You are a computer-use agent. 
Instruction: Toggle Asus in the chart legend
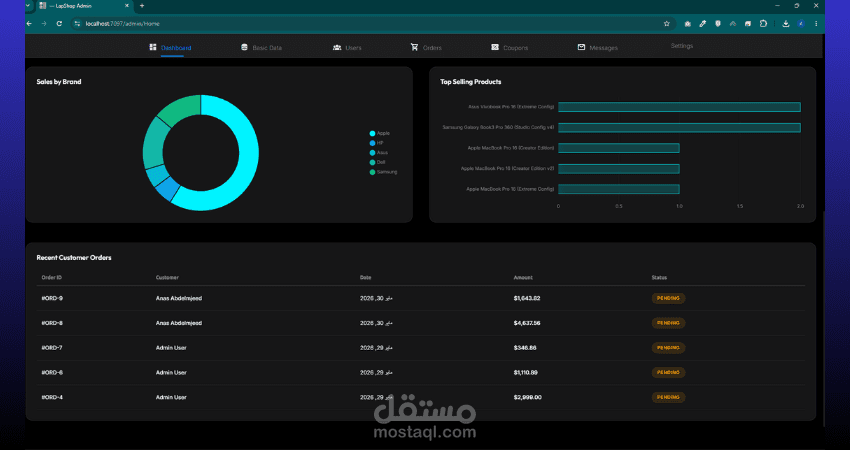coord(378,153)
